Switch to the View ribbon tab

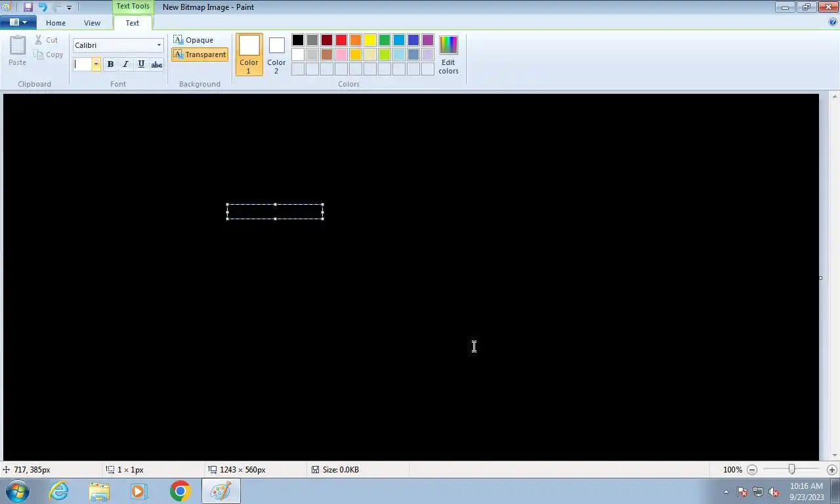(x=92, y=23)
